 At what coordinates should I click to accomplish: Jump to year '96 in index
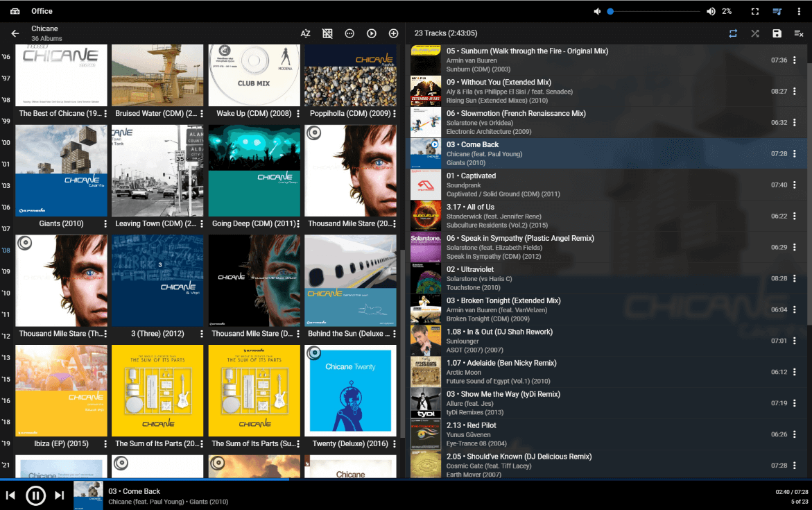click(x=6, y=57)
